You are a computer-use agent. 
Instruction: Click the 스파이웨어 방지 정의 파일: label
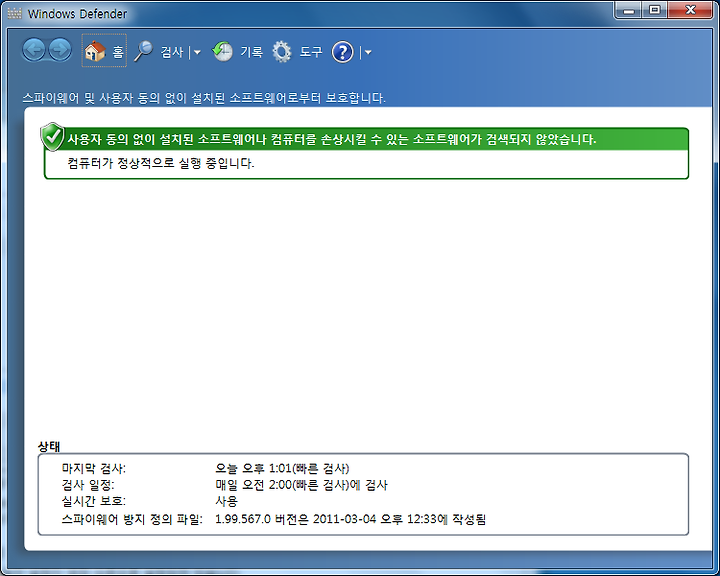[x=132, y=520]
